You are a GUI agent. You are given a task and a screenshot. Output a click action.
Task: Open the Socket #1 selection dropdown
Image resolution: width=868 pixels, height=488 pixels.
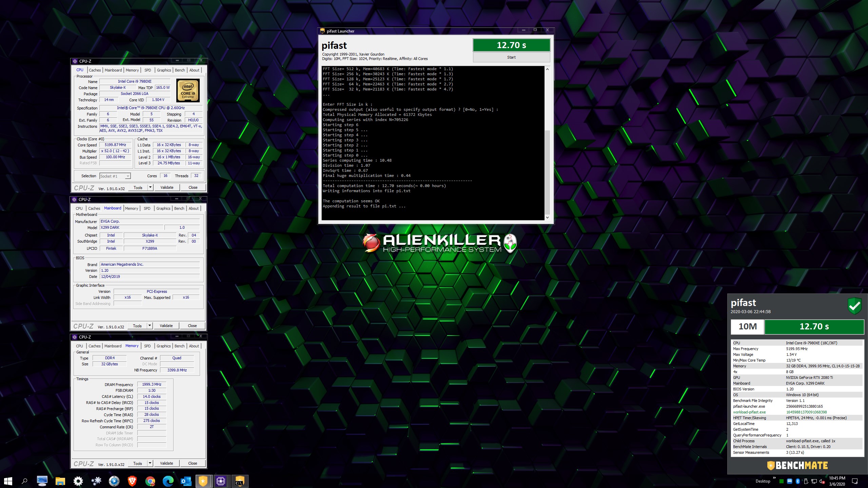click(115, 176)
